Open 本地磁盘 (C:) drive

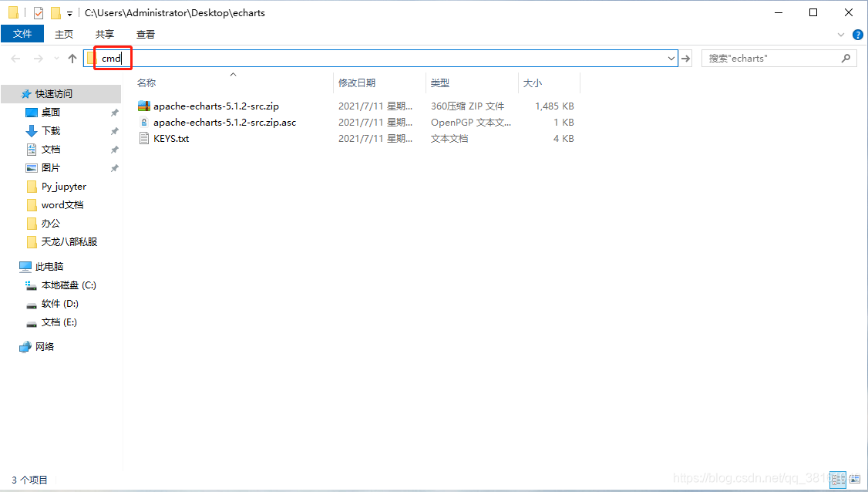point(68,285)
